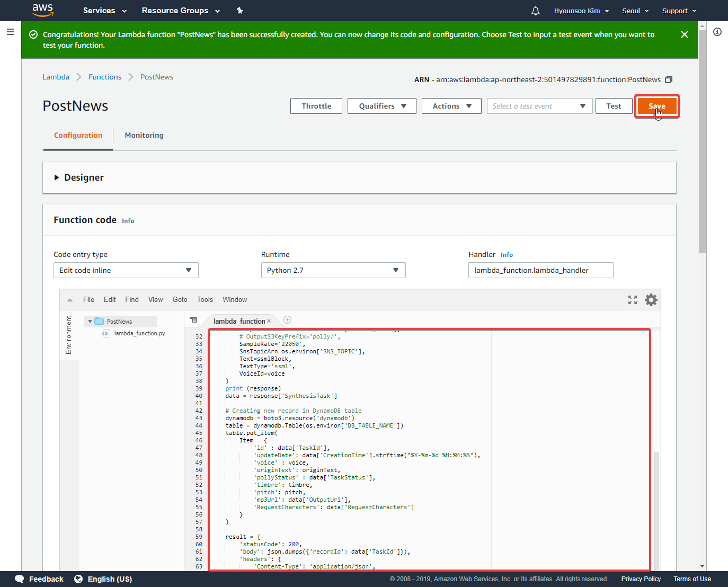Select the PostNews folder in tree
728x587 pixels.
pyautogui.click(x=119, y=322)
